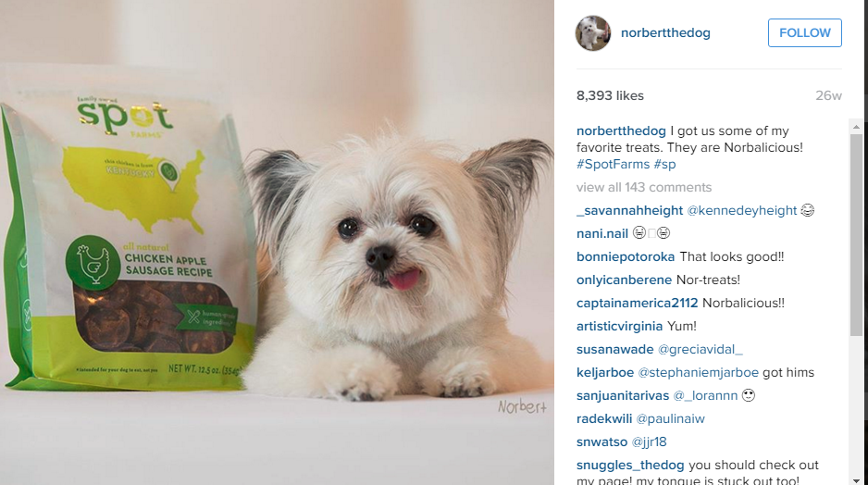Click the scrollbar up arrow
868x485 pixels.
856,127
